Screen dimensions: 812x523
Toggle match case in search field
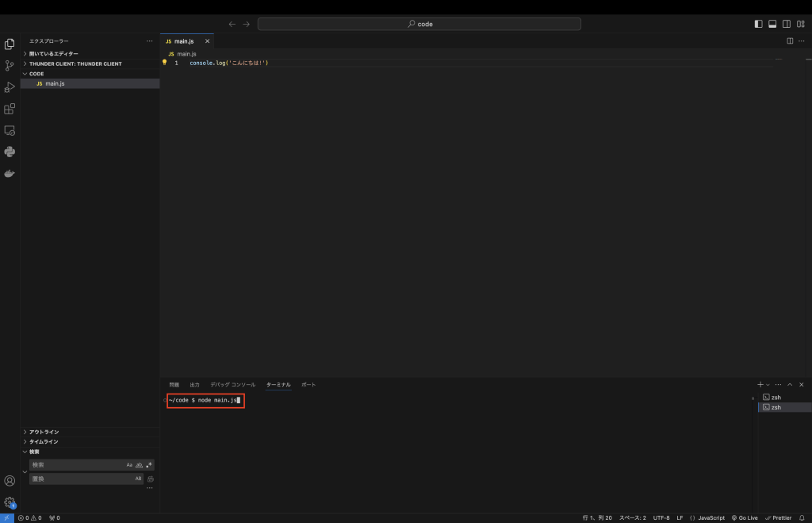[x=129, y=465]
